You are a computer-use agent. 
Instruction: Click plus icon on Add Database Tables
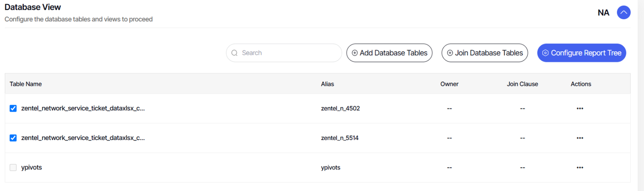[355, 53]
